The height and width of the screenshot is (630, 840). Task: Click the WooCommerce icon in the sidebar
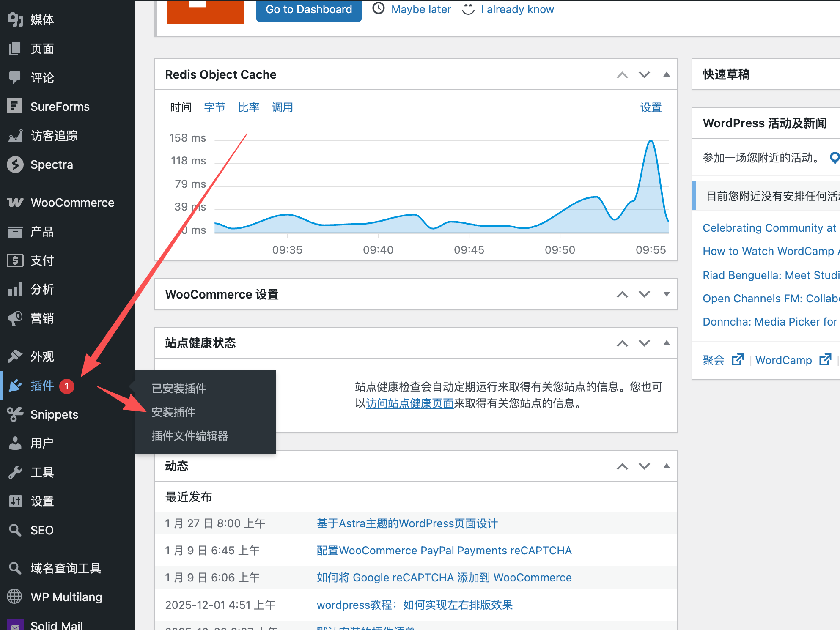point(15,203)
